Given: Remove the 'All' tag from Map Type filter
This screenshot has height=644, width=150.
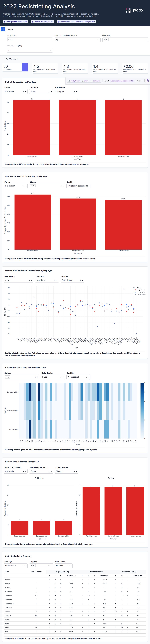Looking at the screenshot, I should (x=104, y=40).
